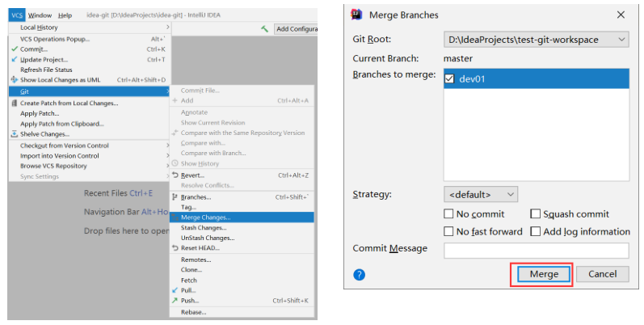The width and height of the screenshot is (644, 325).
Task: Click the green Push arrow icon
Action: (175, 301)
